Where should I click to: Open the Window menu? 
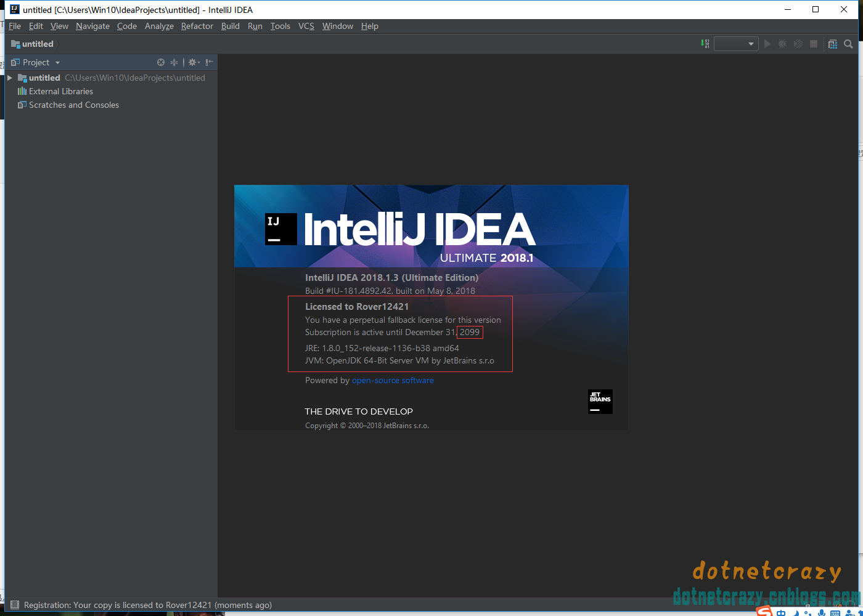coord(338,26)
